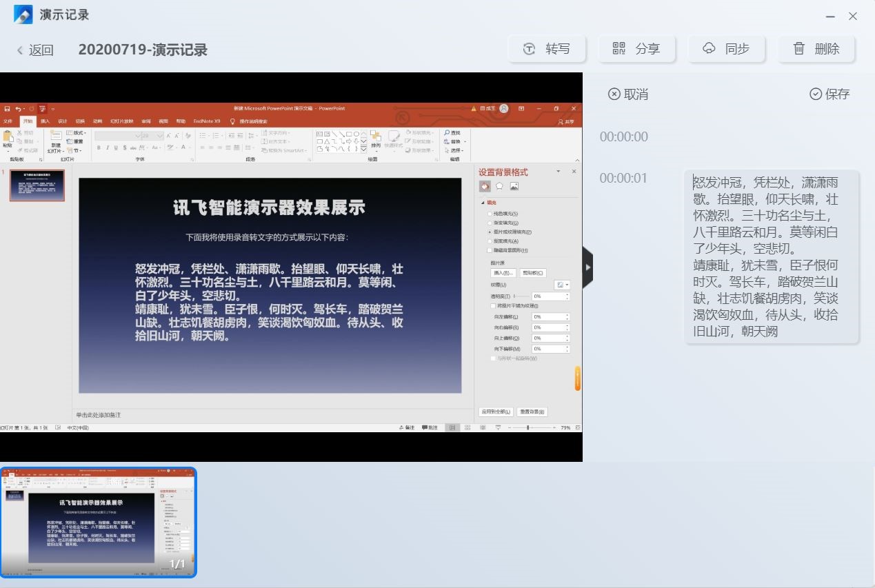Click the normal view icon in recorded status bar

point(452,427)
